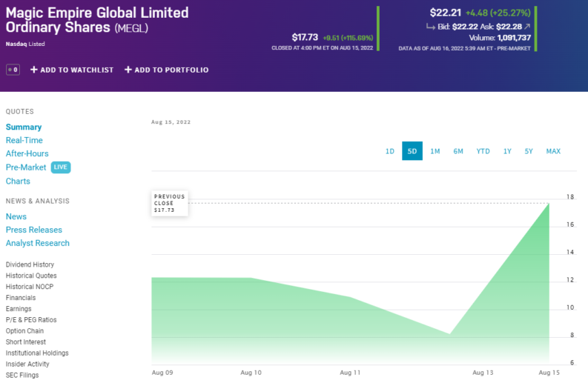Open the After-Hours quotes link
588x383 pixels.
(27, 153)
